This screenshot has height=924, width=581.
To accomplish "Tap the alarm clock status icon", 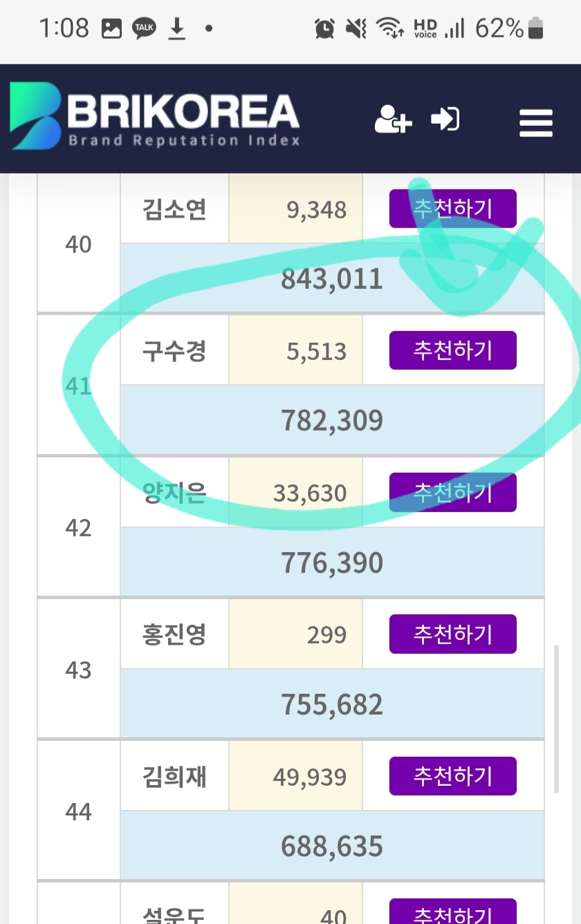I will click(324, 28).
